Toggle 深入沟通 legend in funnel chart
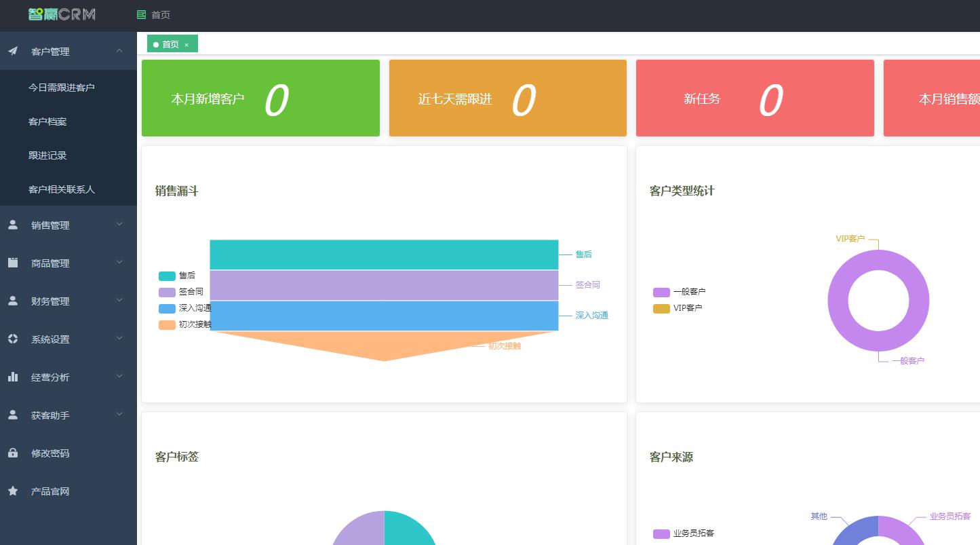This screenshot has width=980, height=545. pyautogui.click(x=185, y=308)
